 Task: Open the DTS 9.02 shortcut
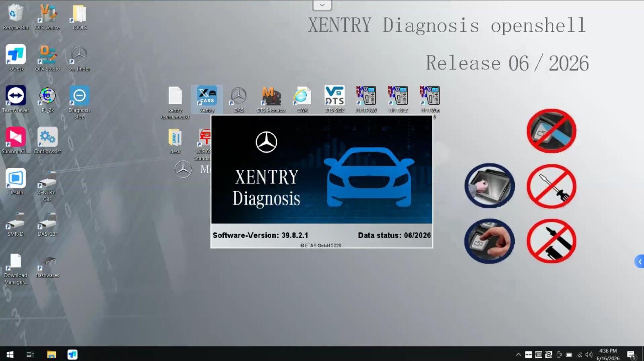pos(334,99)
